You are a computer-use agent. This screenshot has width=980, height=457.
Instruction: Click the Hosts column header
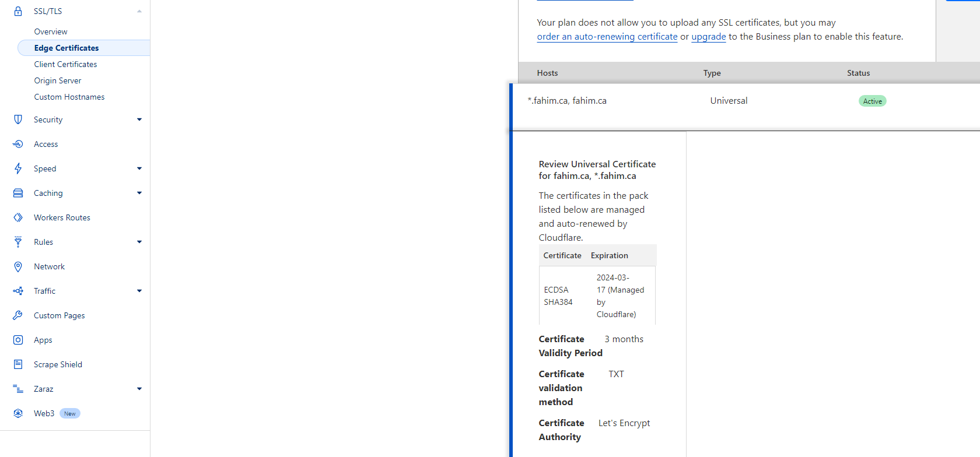[547, 73]
